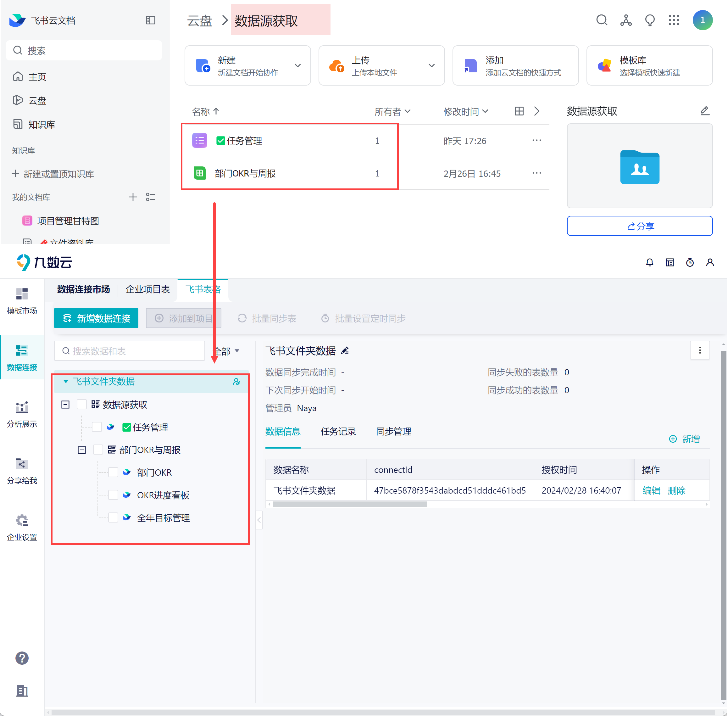
Task: Open 分享给我 sidebar item
Action: (22, 471)
